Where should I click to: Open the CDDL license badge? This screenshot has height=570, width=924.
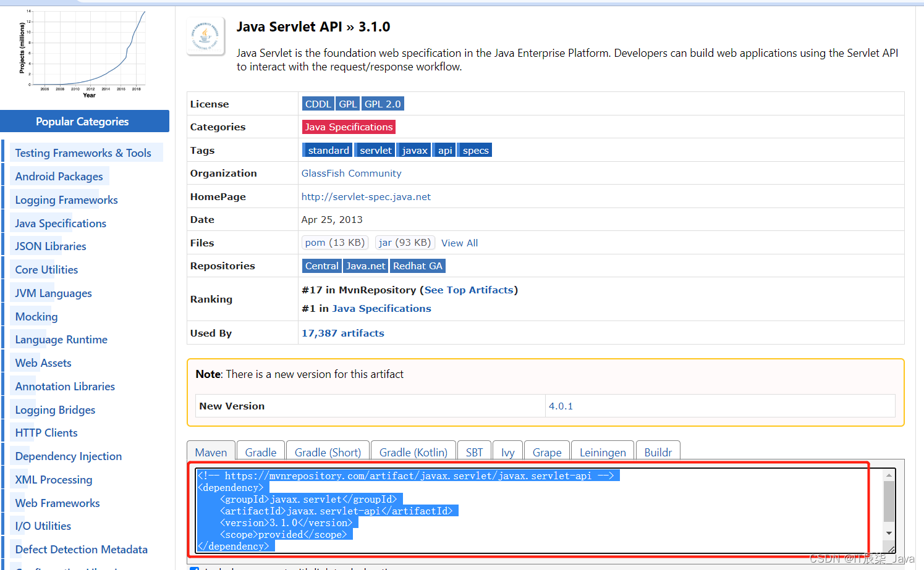[x=318, y=103]
